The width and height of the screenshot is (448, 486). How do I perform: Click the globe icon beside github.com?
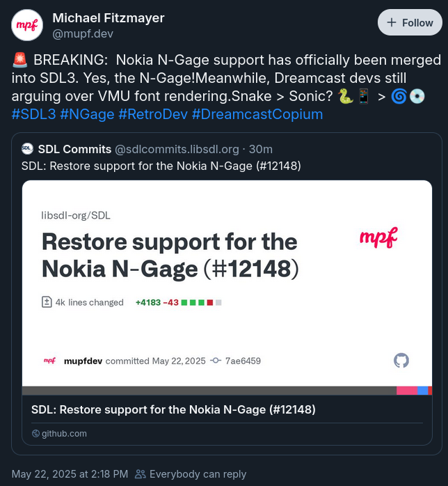(x=36, y=433)
